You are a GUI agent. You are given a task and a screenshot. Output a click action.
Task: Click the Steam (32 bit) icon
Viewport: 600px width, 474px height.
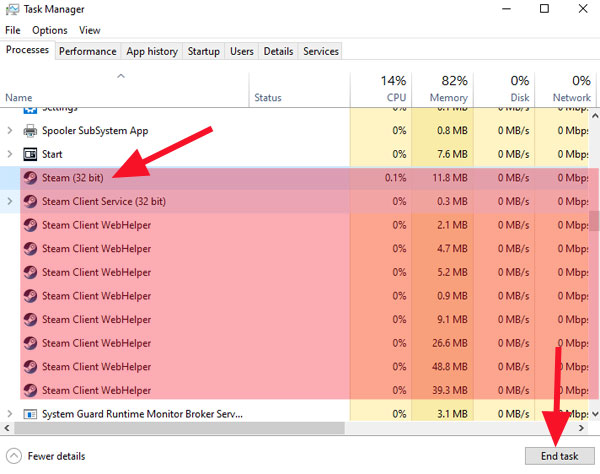pos(30,178)
